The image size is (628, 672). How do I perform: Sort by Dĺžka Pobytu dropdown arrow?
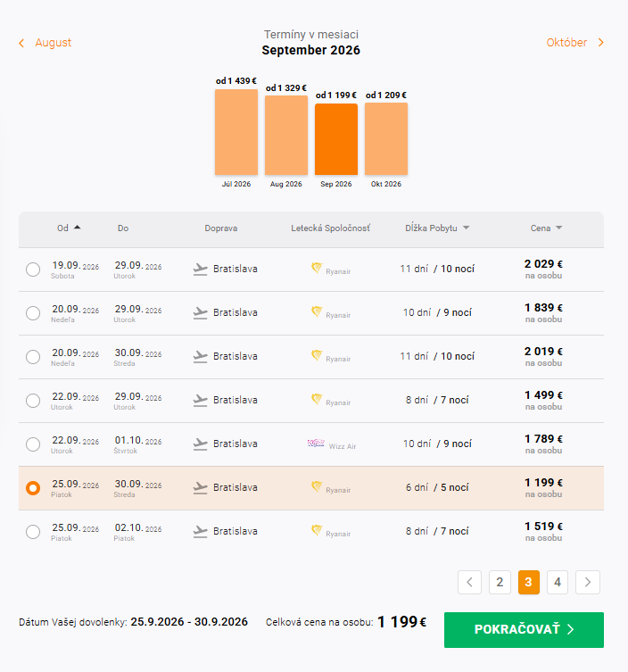point(466,228)
